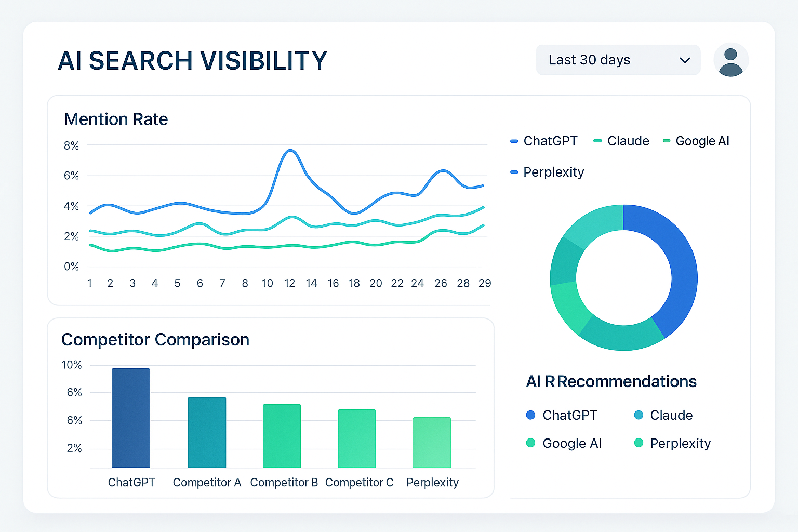Click the AI R Recommendations heading
Viewport: 798px width, 532px height.
pyautogui.click(x=611, y=381)
